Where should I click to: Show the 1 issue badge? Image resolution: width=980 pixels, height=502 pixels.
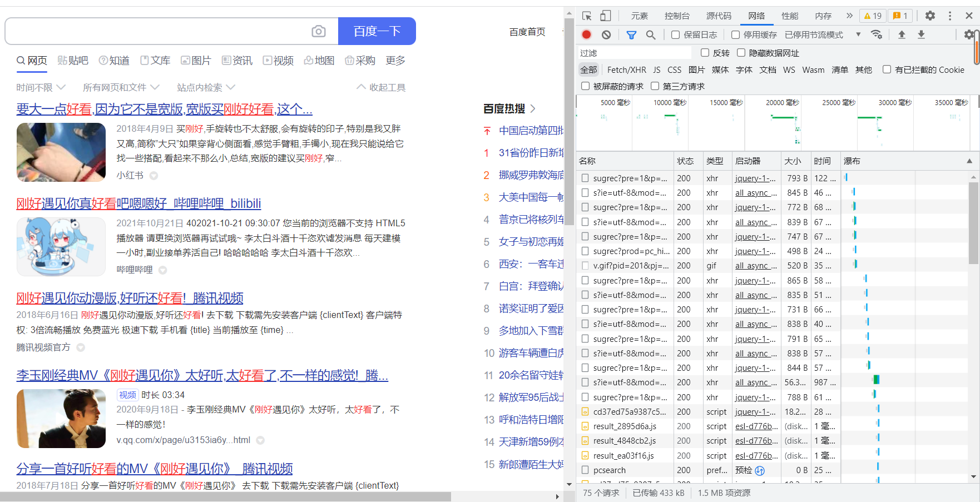(900, 16)
